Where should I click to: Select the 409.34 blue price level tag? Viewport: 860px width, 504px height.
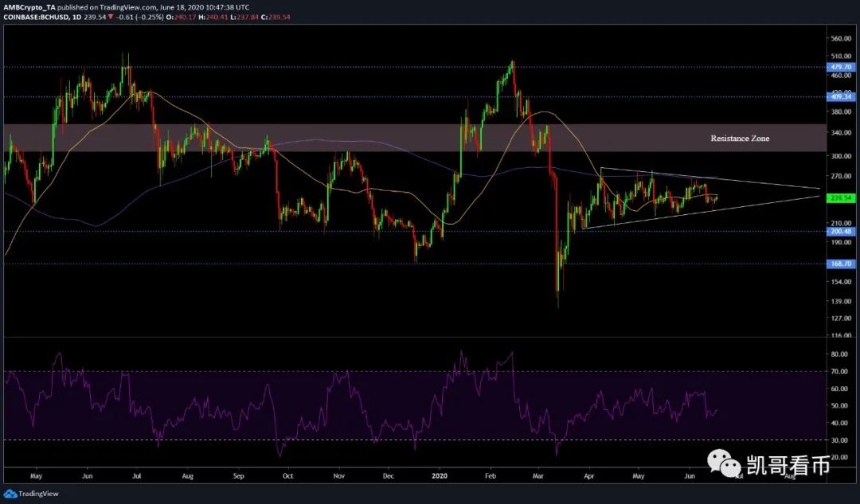pyautogui.click(x=841, y=96)
